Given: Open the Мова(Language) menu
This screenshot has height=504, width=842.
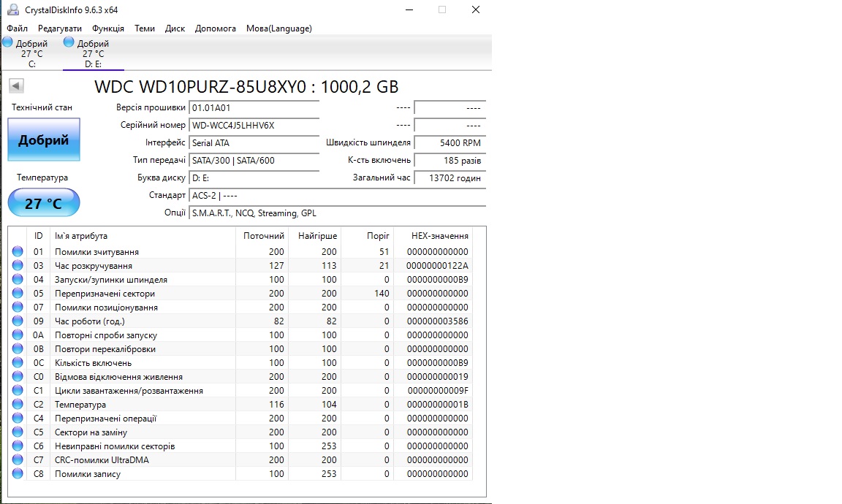Looking at the screenshot, I should coord(278,28).
